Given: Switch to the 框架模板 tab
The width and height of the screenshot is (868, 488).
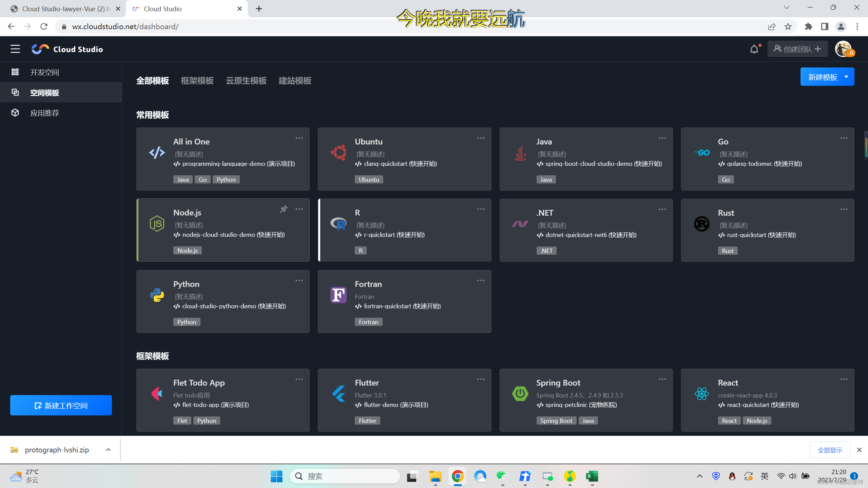Looking at the screenshot, I should pos(197,81).
